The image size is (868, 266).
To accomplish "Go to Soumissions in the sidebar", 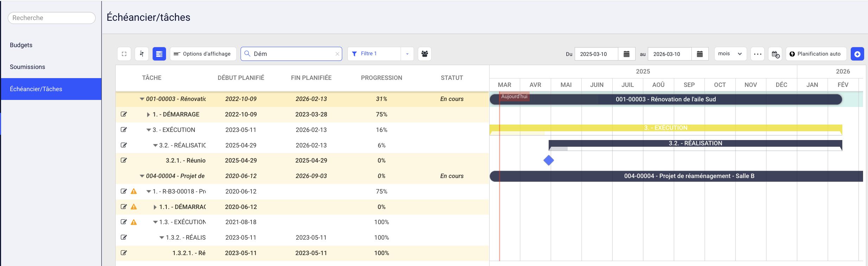I will (27, 67).
